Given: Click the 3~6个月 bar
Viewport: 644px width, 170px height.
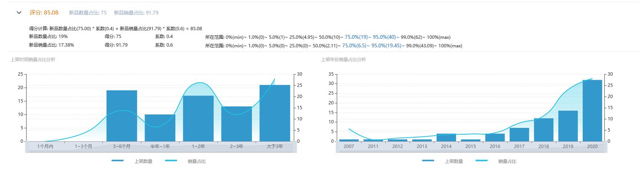Looking at the screenshot, I should [x=121, y=116].
